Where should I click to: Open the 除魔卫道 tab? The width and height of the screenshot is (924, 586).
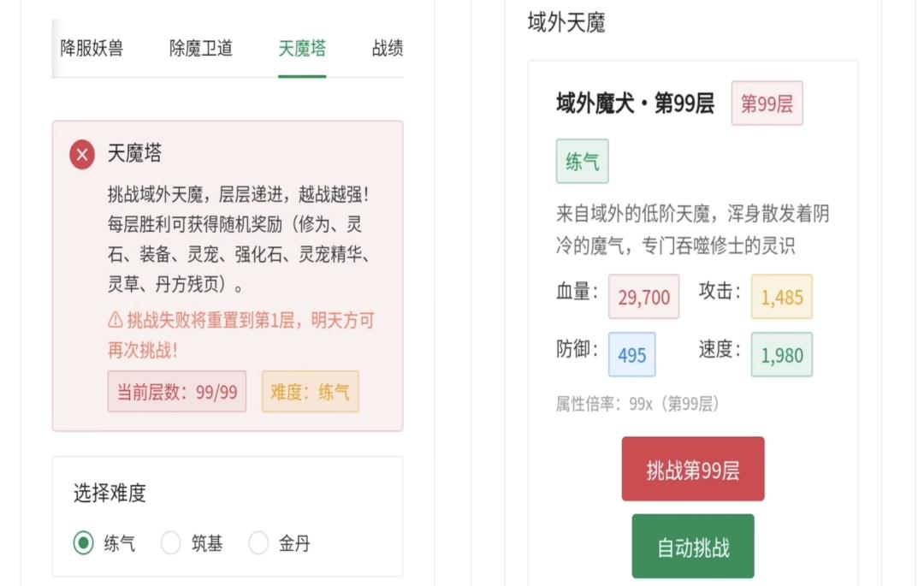(x=201, y=49)
